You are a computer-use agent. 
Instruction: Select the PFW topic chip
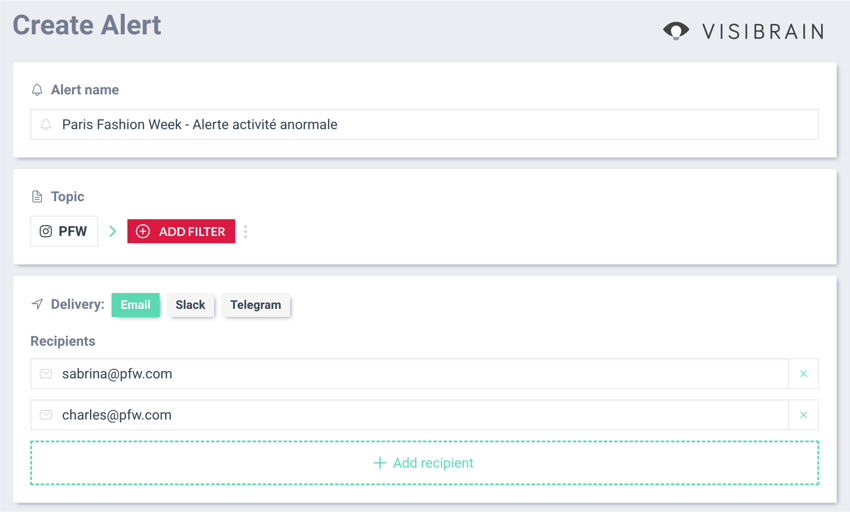pyautogui.click(x=64, y=232)
